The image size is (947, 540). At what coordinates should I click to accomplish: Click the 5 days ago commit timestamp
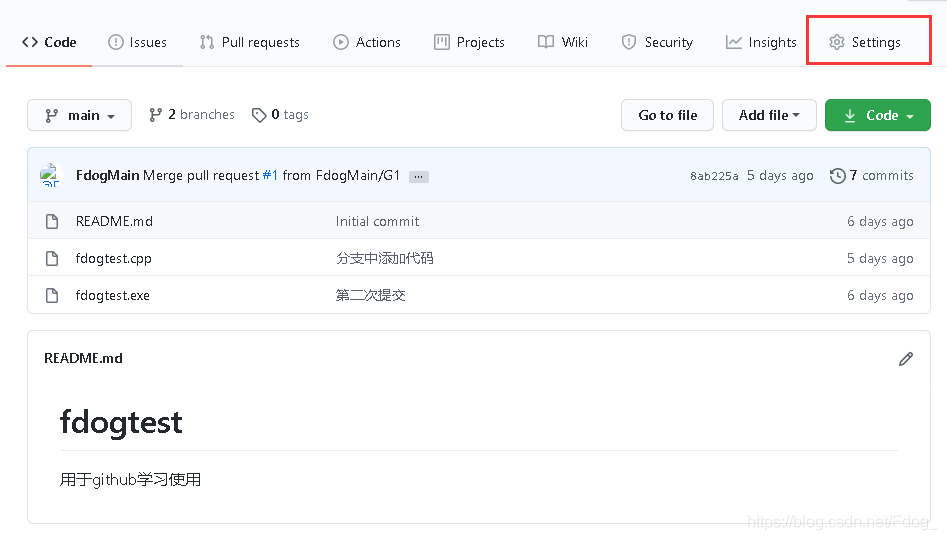(x=780, y=175)
